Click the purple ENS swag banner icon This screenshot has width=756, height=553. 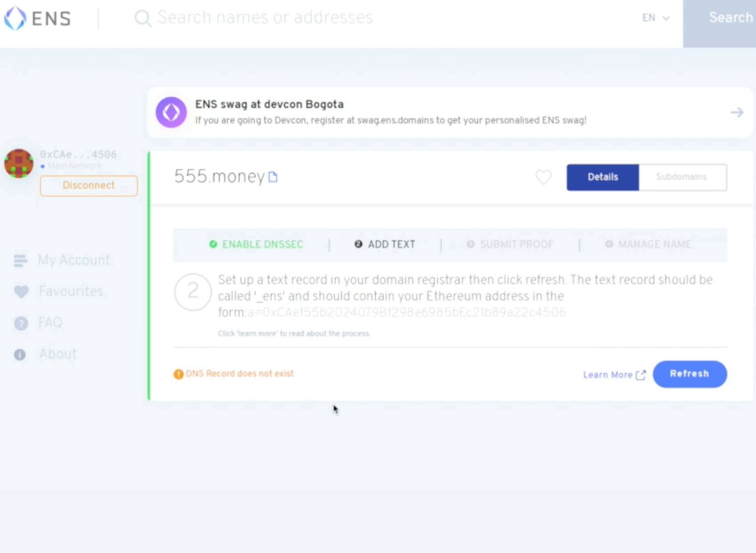[x=171, y=112]
